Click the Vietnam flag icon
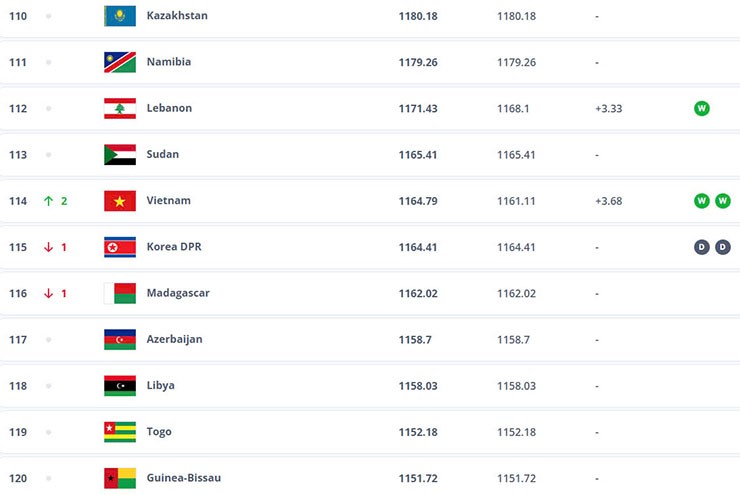This screenshot has height=495, width=740. click(x=120, y=201)
